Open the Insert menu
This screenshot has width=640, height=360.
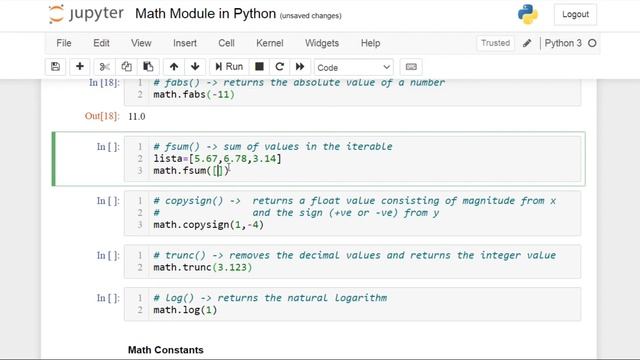click(x=185, y=43)
